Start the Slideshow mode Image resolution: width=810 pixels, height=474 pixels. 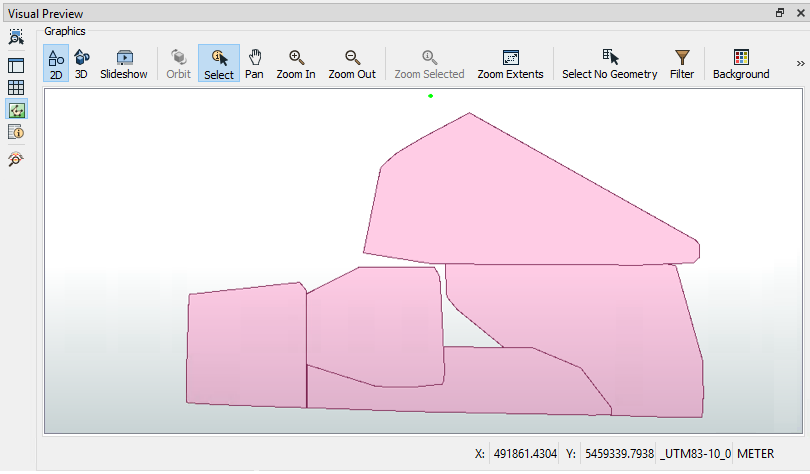tap(124, 64)
